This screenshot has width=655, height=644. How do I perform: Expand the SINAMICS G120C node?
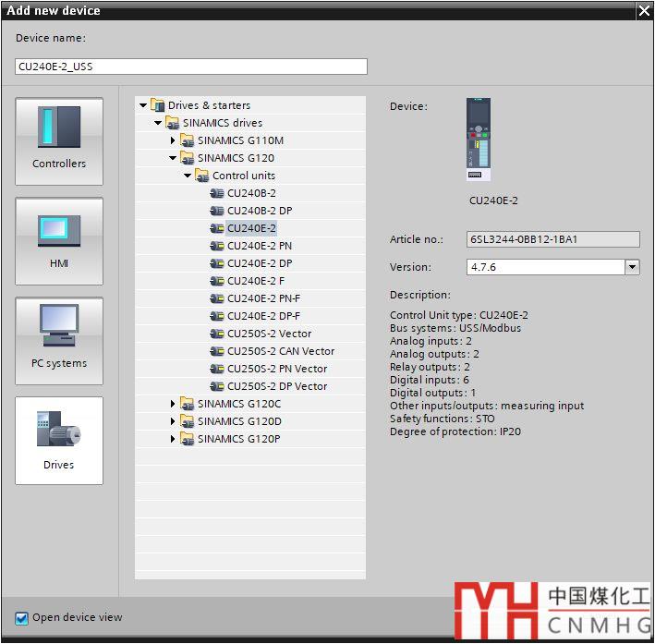click(x=173, y=404)
